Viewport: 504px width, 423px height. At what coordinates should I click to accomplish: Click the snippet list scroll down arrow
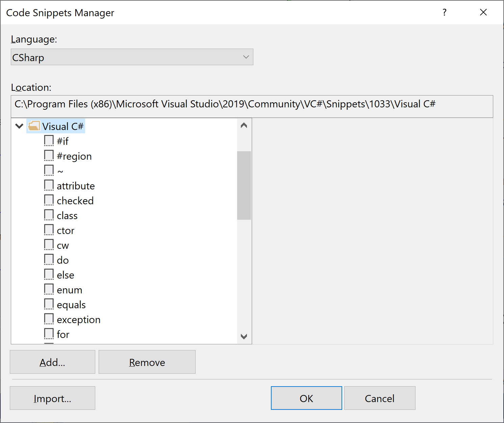point(244,336)
